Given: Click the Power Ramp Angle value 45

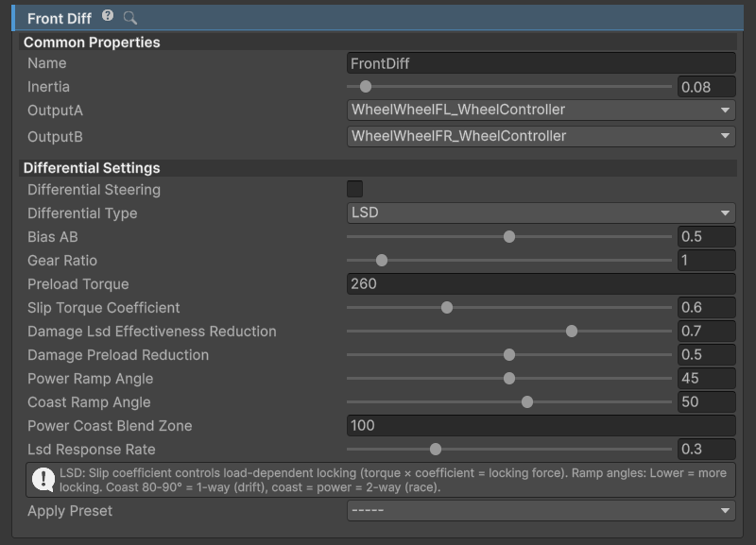Looking at the screenshot, I should [x=706, y=378].
